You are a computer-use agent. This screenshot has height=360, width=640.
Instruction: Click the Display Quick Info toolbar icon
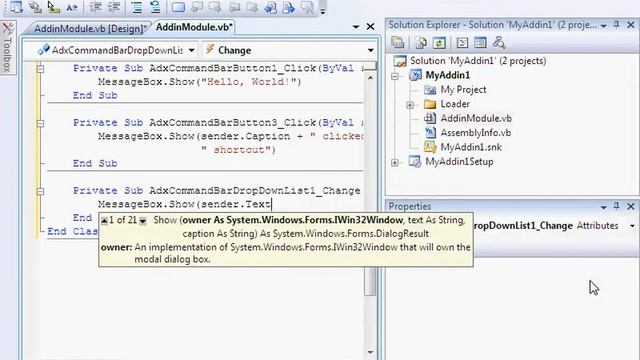(x=53, y=7)
